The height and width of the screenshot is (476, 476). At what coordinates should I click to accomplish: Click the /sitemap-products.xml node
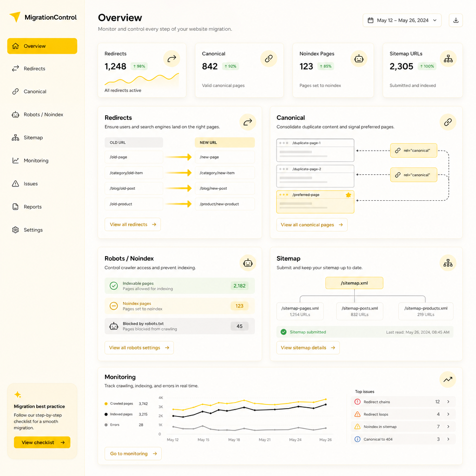tap(426, 311)
